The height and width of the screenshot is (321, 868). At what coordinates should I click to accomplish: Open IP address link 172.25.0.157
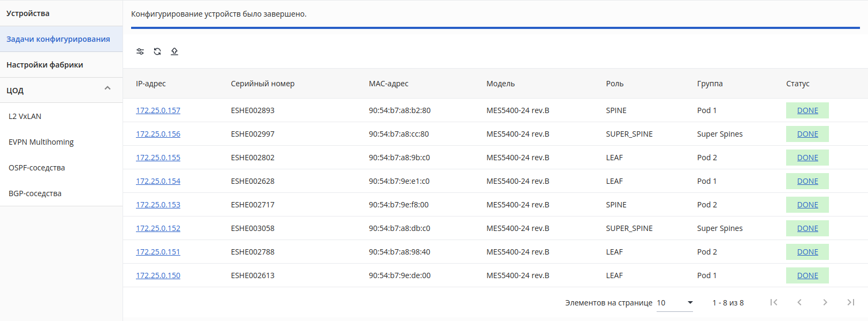pos(158,110)
